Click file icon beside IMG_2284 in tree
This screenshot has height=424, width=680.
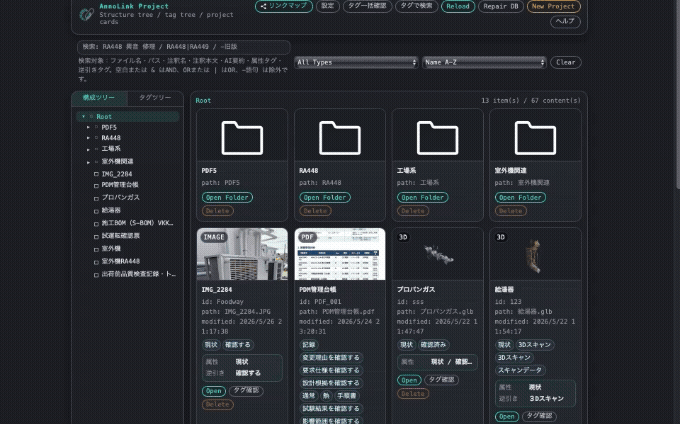click(x=96, y=174)
